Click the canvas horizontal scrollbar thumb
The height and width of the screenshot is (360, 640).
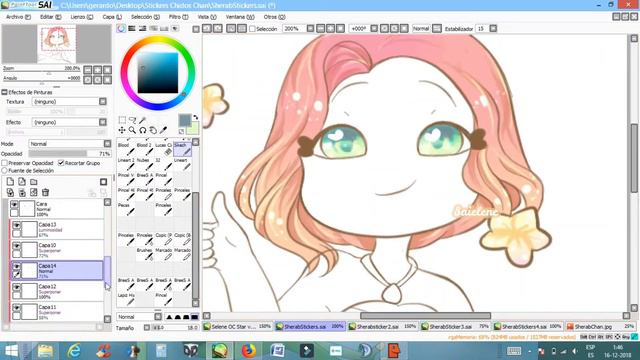[x=425, y=316]
